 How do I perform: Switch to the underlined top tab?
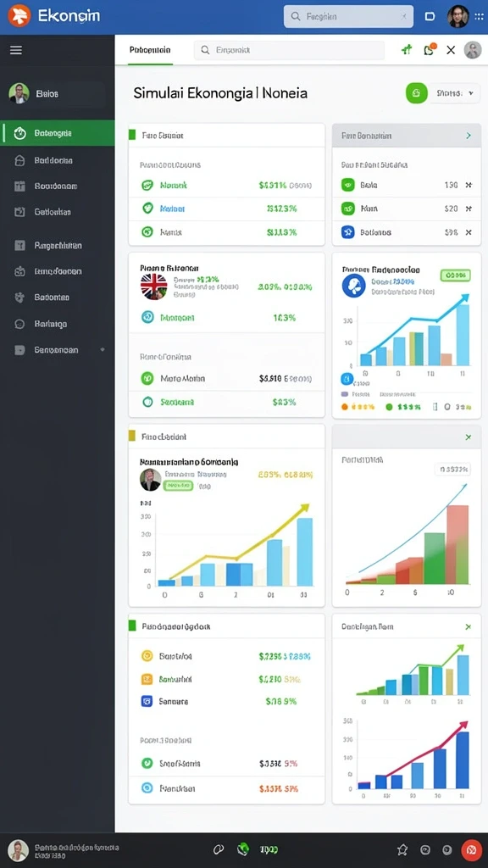pos(150,50)
